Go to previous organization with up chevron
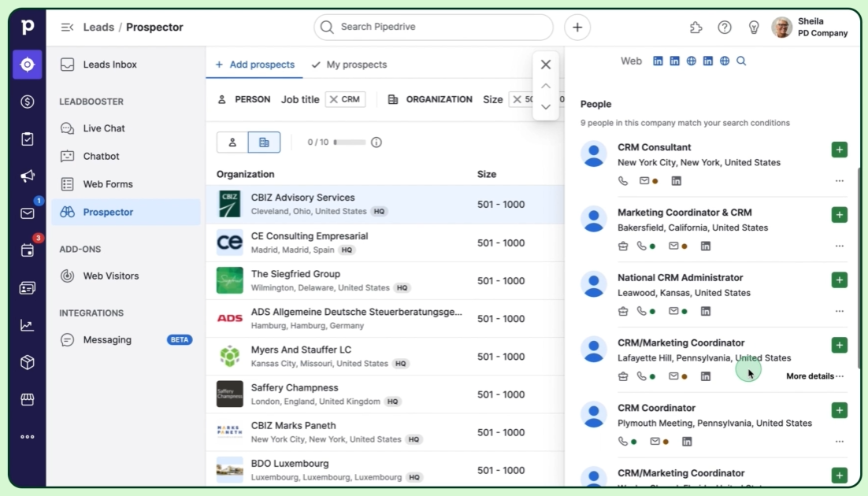Screen dimensions: 868x496 pyautogui.click(x=546, y=86)
